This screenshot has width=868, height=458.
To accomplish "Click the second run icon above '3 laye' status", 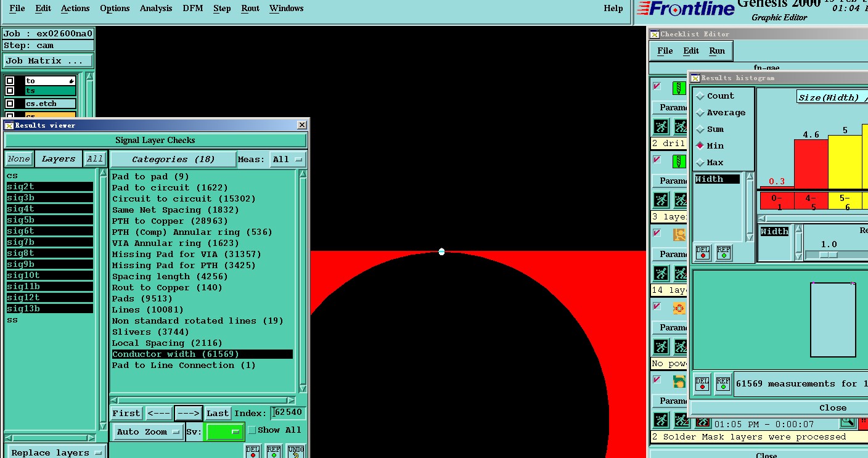I will [681, 200].
